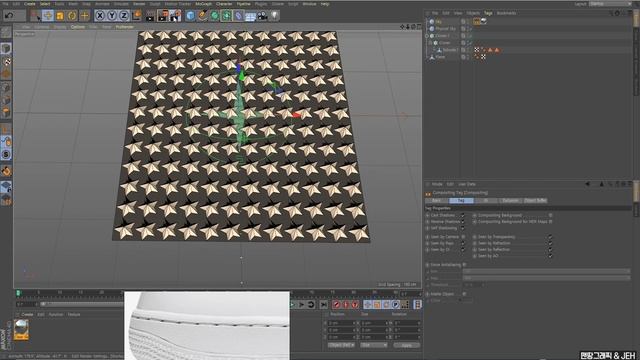
Task: Switch to the Object Buffer tab
Action: [x=535, y=200]
